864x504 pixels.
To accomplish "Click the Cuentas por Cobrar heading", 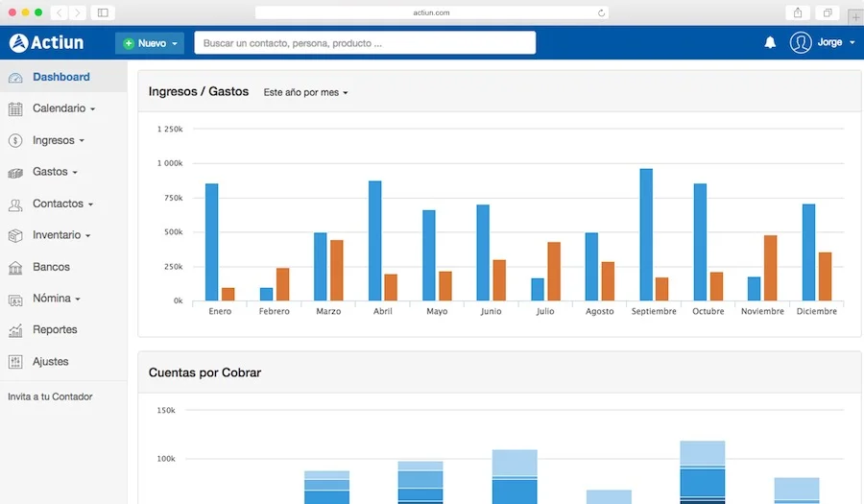I will [204, 372].
